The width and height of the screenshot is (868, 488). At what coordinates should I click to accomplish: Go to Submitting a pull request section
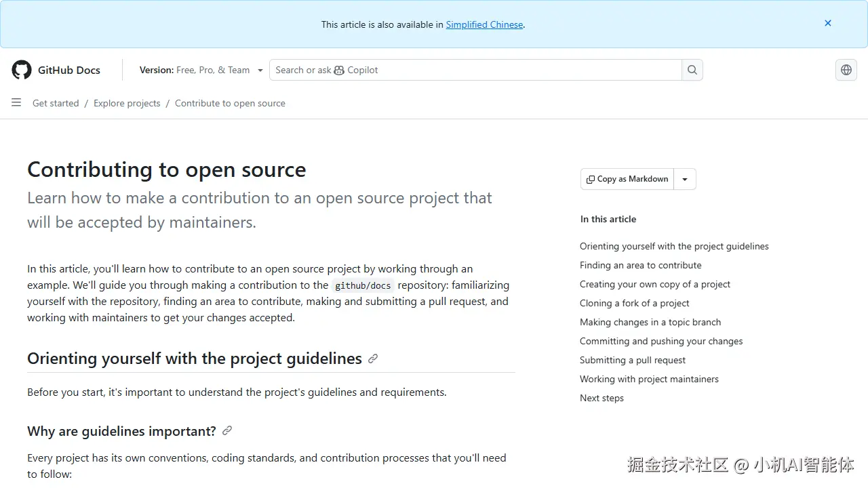[632, 360]
